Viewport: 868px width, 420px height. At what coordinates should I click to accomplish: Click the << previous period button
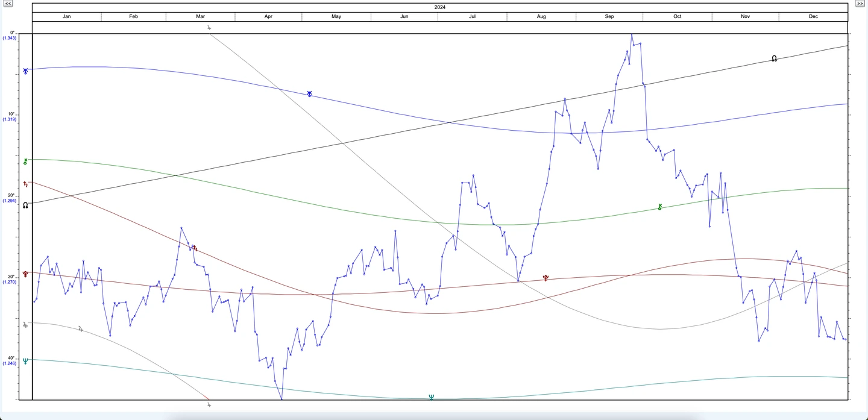point(8,4)
